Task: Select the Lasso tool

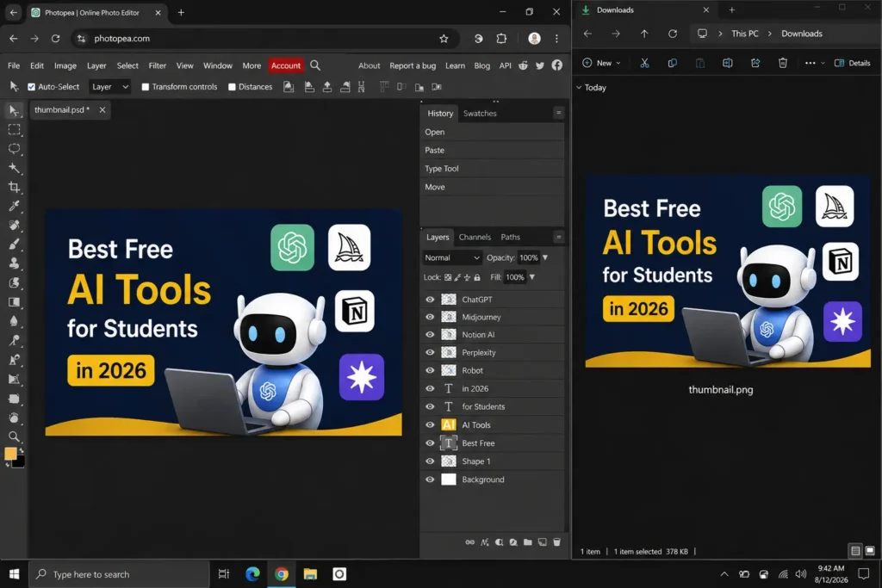Action: click(x=14, y=148)
